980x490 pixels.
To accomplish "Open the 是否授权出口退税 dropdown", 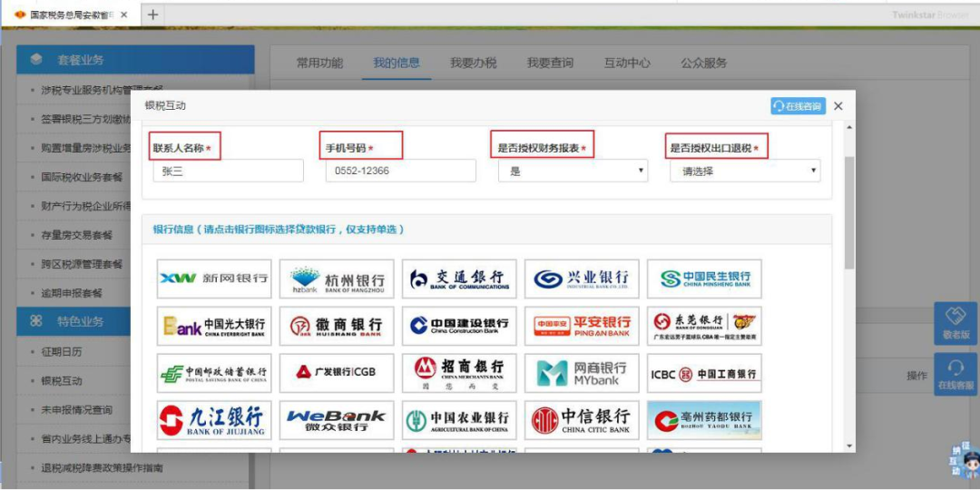I will coord(745,171).
